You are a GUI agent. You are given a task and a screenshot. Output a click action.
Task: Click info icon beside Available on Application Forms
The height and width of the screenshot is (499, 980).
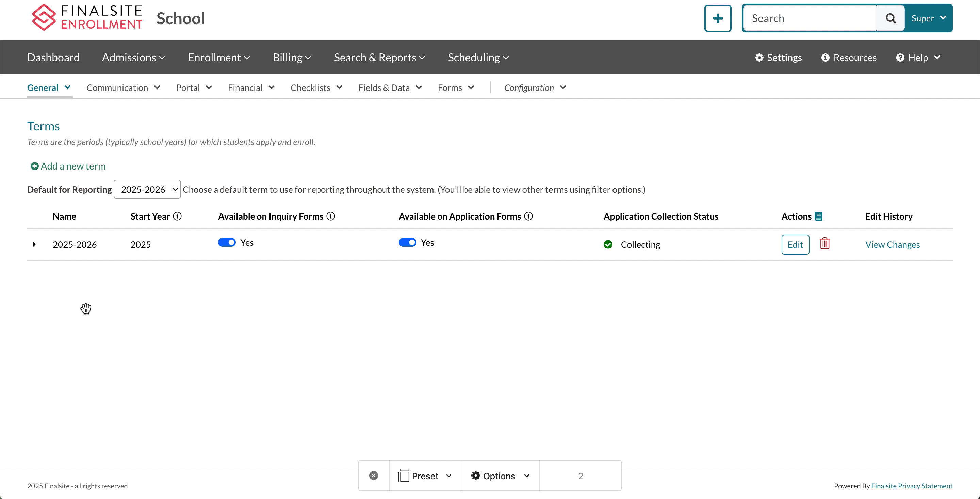tap(528, 216)
